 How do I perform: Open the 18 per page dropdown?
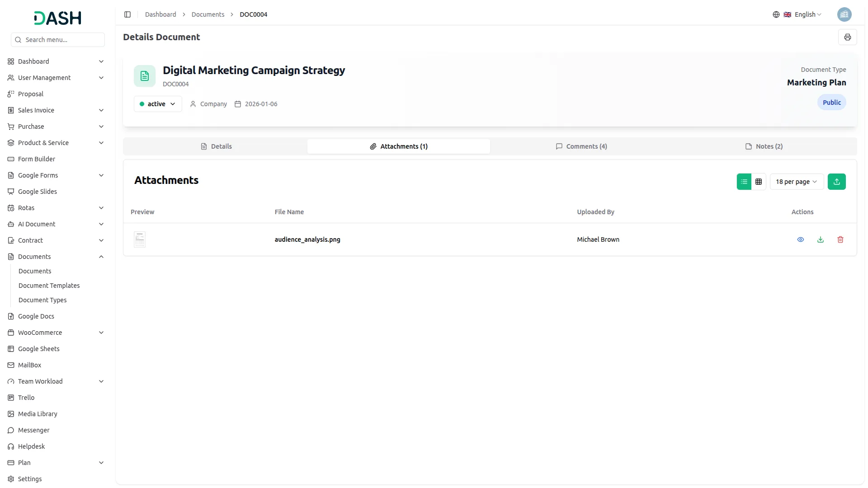coord(796,181)
